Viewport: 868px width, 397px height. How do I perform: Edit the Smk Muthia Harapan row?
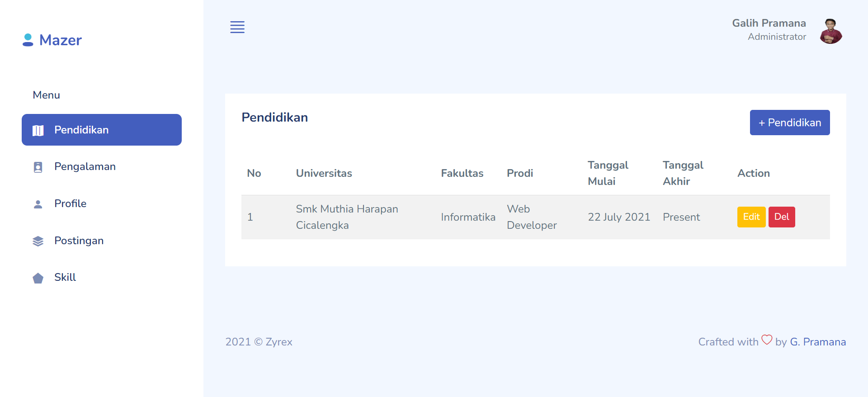[x=751, y=217]
